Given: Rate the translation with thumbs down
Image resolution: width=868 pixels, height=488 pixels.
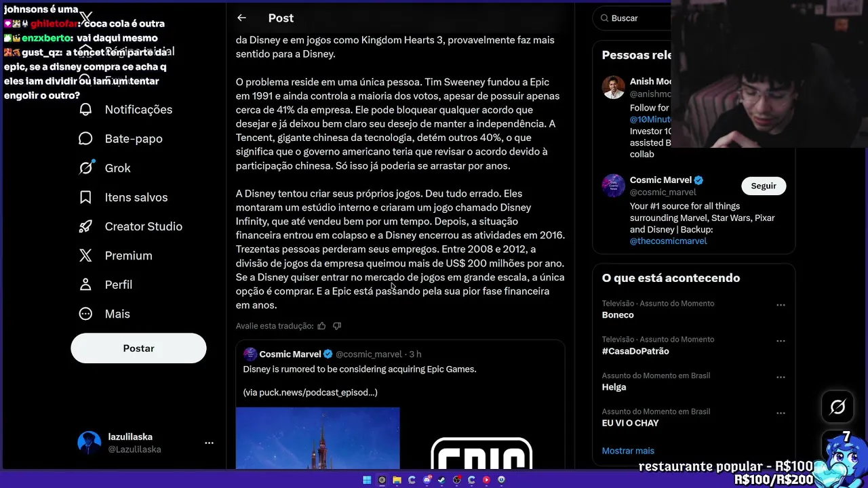Looking at the screenshot, I should (337, 326).
